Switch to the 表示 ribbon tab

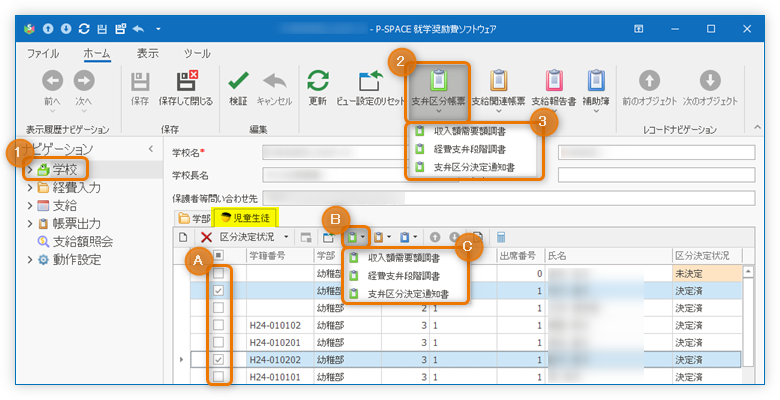[148, 53]
